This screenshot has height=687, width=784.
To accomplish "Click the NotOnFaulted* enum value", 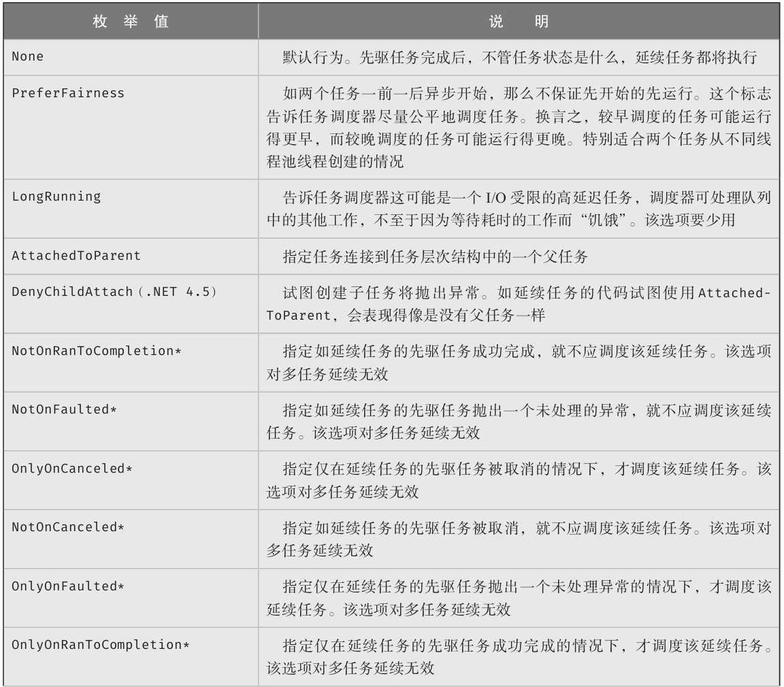I will point(65,409).
